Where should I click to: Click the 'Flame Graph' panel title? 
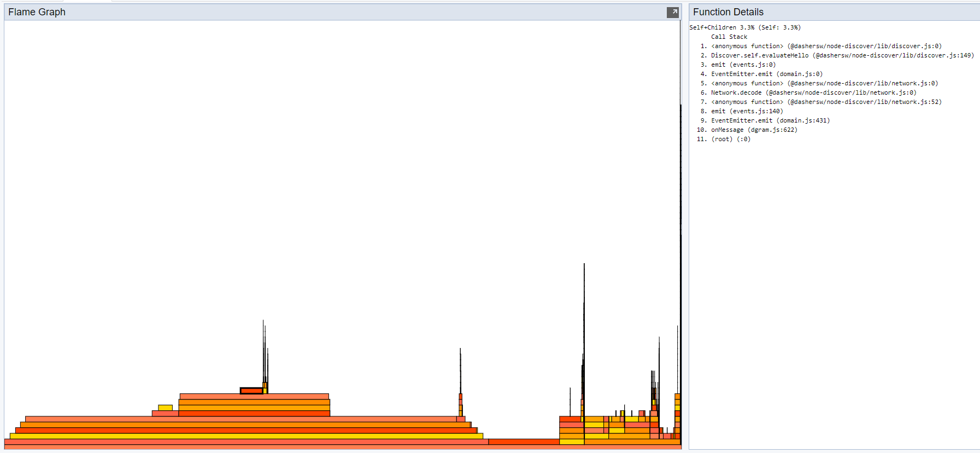tap(37, 12)
